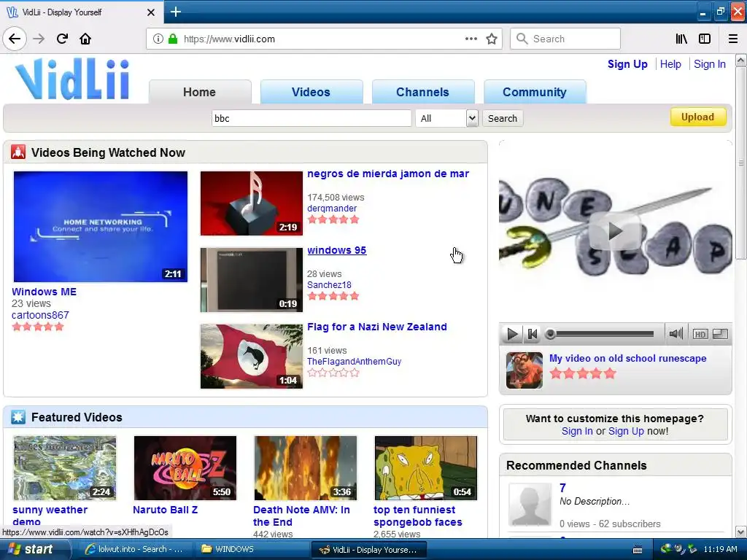The width and height of the screenshot is (747, 560).
Task: Open the uploader avatar beside runescape video
Action: (x=524, y=370)
